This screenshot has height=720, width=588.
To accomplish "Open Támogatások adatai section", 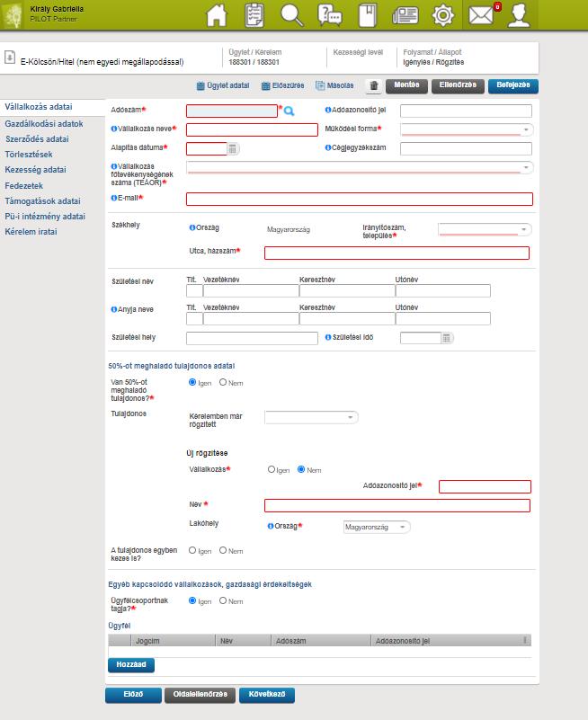I will 43,200.
